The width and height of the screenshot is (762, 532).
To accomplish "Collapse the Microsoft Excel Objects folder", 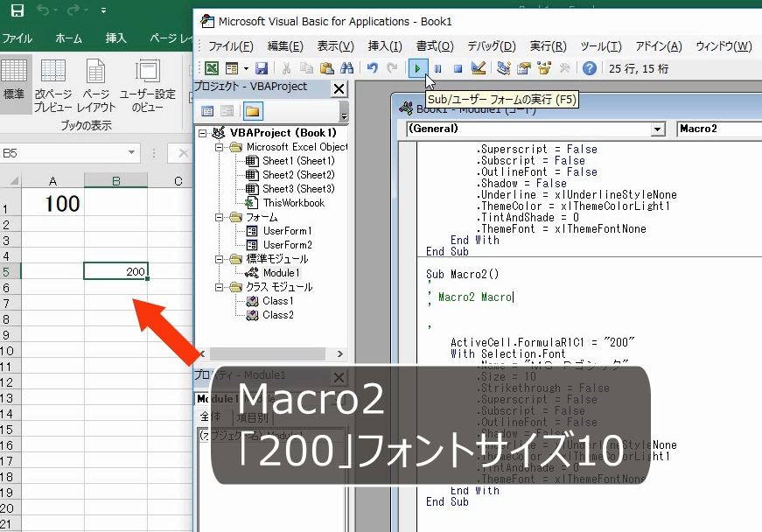I will point(220,147).
